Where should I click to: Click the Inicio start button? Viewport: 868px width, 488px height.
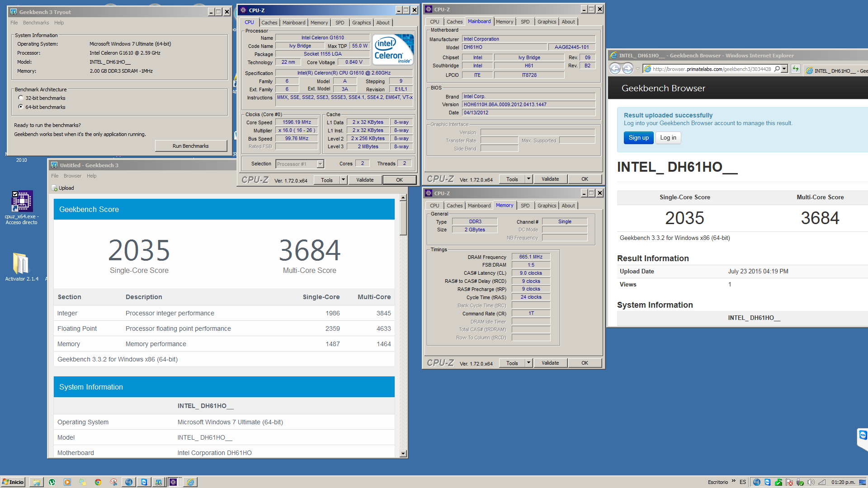(13, 482)
